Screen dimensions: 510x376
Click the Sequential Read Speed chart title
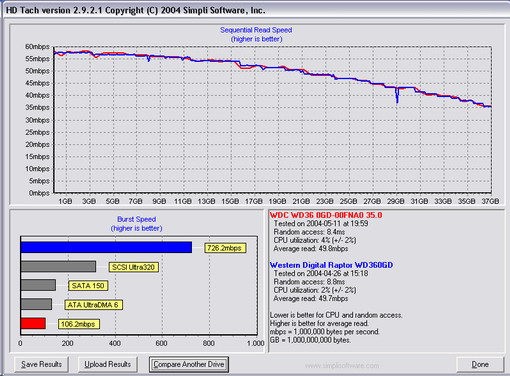[x=256, y=30]
